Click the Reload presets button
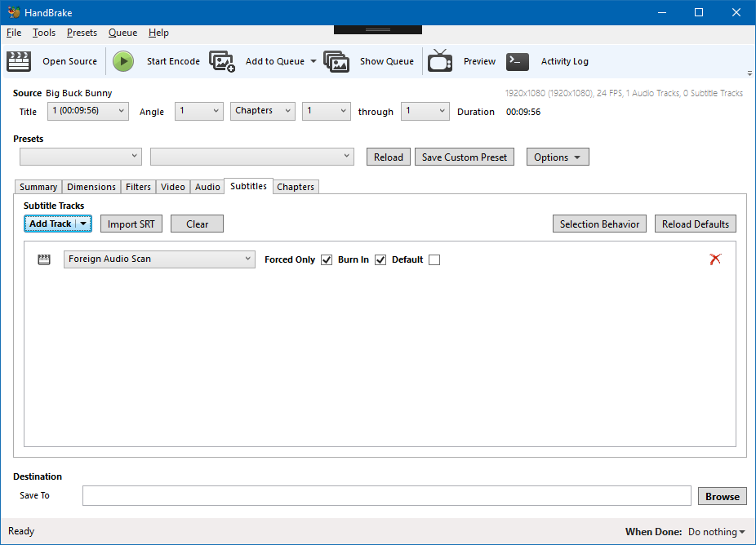This screenshot has width=756, height=545. [389, 157]
